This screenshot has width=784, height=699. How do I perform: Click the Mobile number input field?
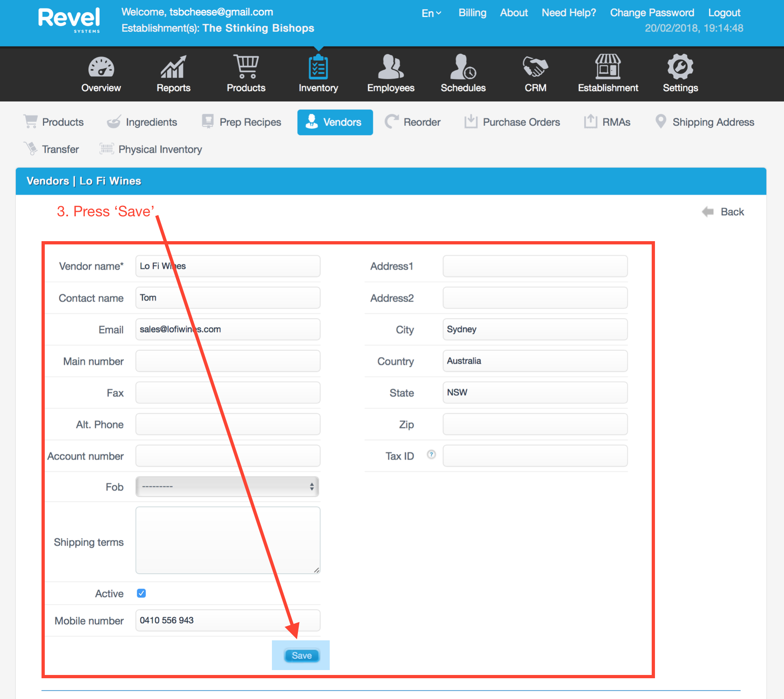[228, 620]
